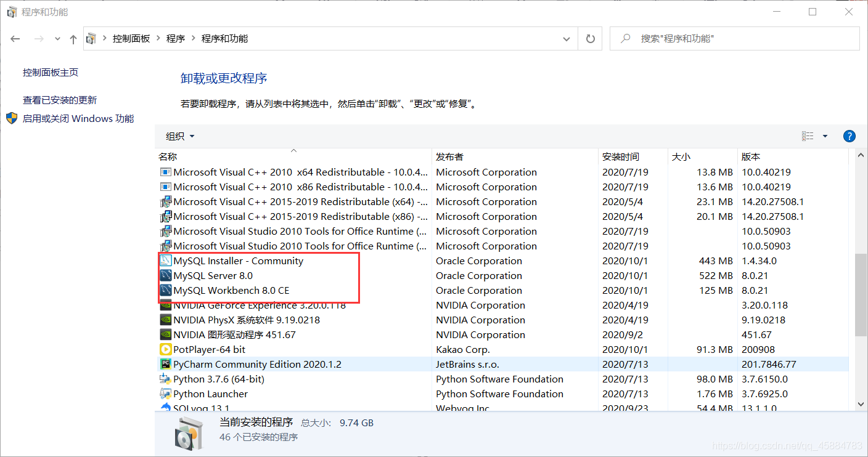This screenshot has height=457, width=868.
Task: Select NVIDIA 图形驱动程序 451.67 entry
Action: click(x=235, y=335)
